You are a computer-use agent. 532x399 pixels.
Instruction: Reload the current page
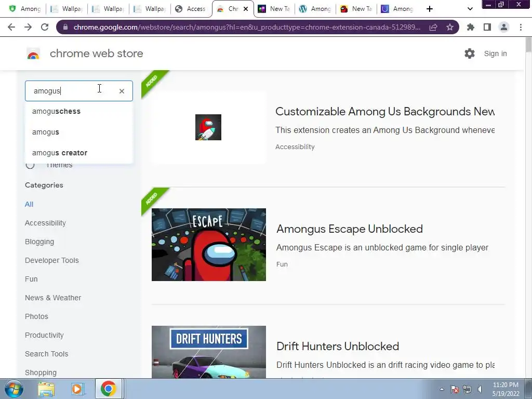coord(45,27)
